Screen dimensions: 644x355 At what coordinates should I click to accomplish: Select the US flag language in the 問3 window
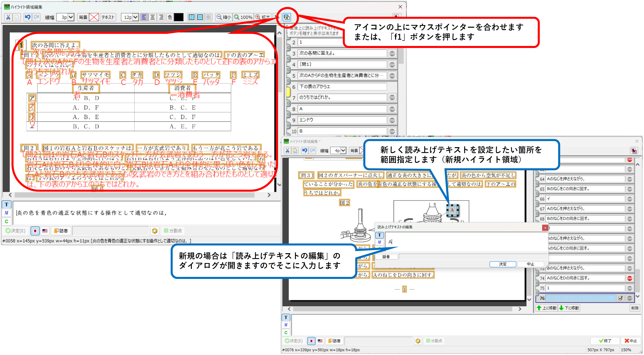tap(320, 341)
